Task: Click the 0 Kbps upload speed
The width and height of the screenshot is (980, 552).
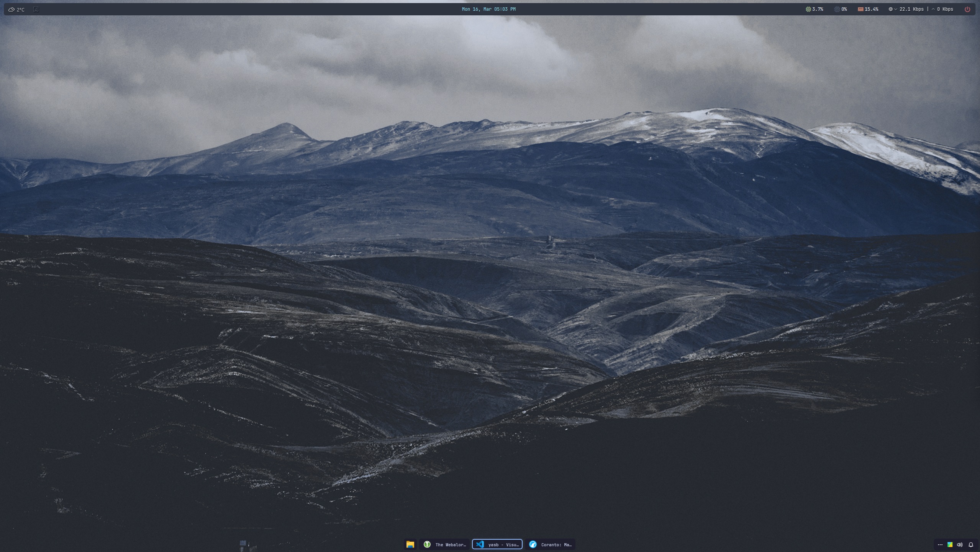Action: point(945,9)
